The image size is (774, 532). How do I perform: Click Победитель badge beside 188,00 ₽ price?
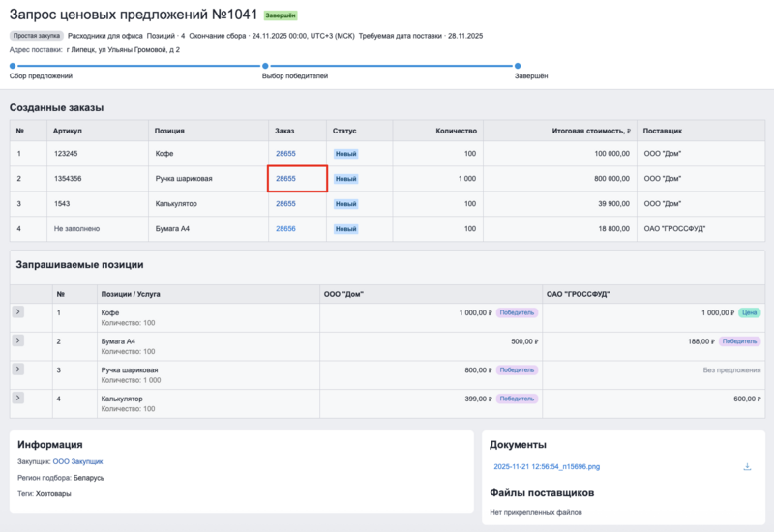pyautogui.click(x=740, y=340)
